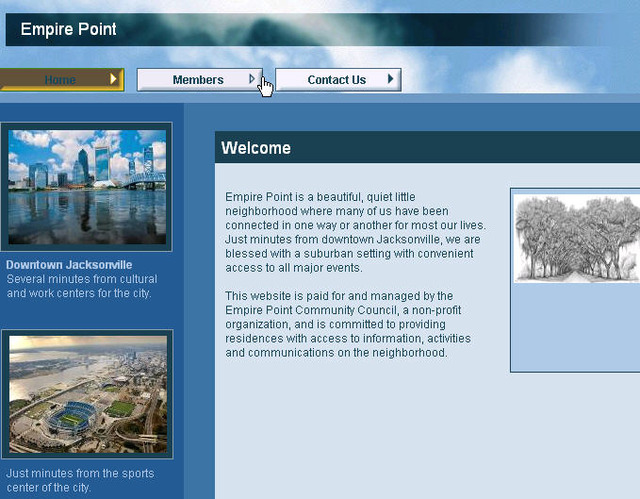Screen dimensions: 640x499
Task: Click the bold Downtown Jacksonville caption
Action: coord(69,265)
